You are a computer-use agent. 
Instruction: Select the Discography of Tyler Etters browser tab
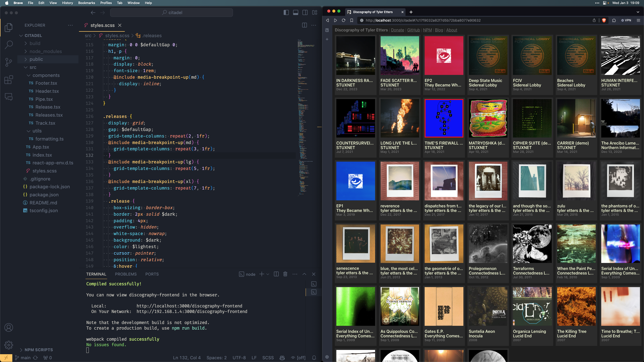point(375,12)
